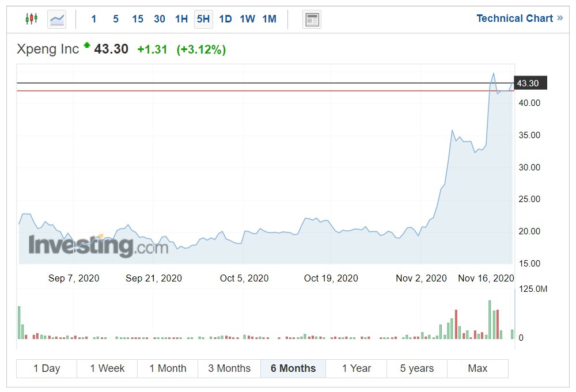Viewport: 576px width, 392px height.
Task: View the 3 Months range
Action: [229, 368]
